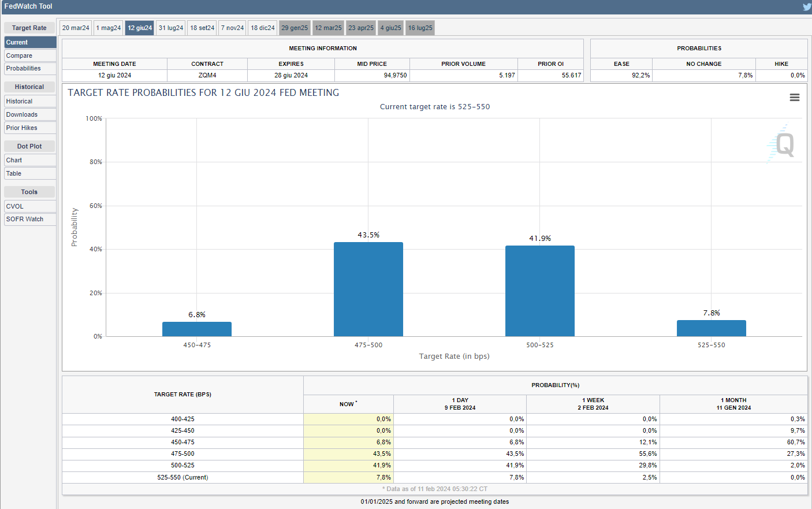Launch the CVOL tool
The height and width of the screenshot is (509, 812).
pyautogui.click(x=30, y=206)
